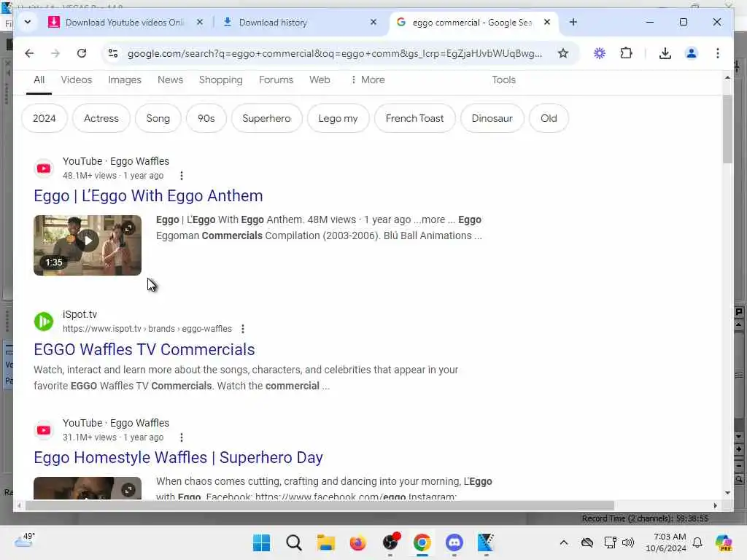This screenshot has width=747, height=560.
Task: Select the eggo commercial Google Search tab
Action: pos(473,23)
